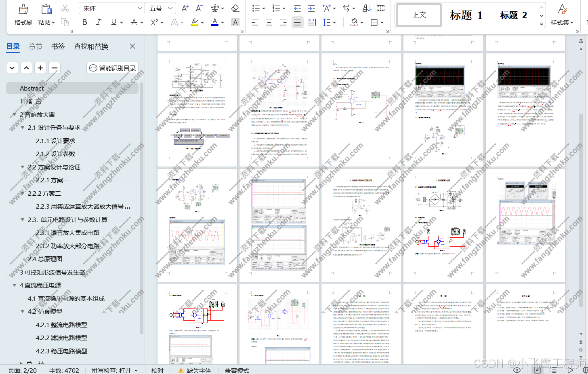Click the line spacing icon
The width and height of the screenshot is (588, 374).
click(327, 22)
